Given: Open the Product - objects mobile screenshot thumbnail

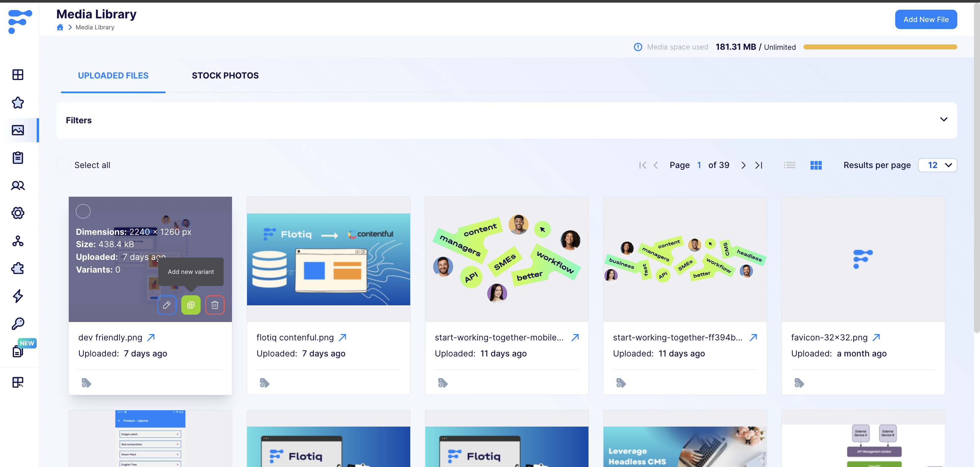Looking at the screenshot, I should [x=150, y=439].
